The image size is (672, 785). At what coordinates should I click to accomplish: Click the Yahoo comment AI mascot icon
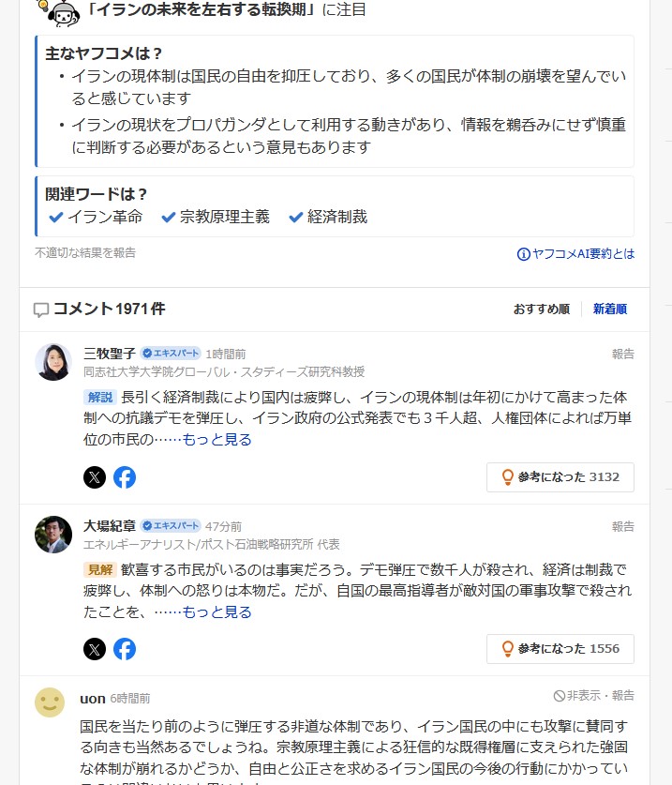pyautogui.click(x=62, y=11)
